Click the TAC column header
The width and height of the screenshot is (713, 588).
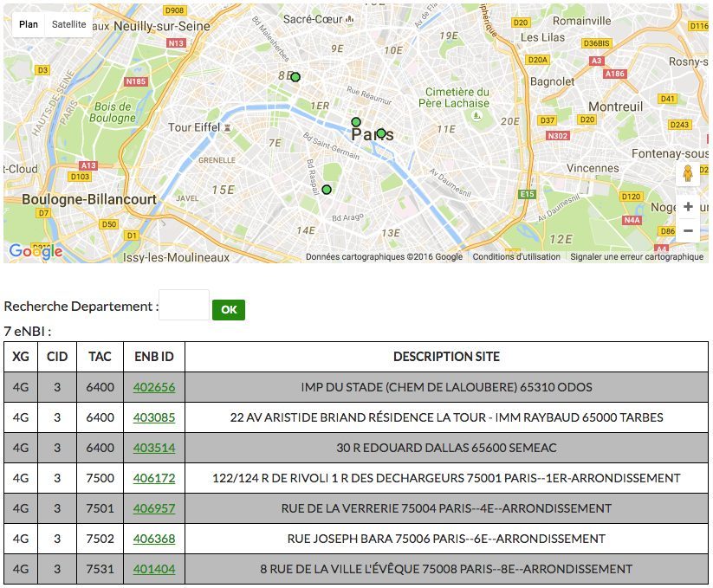tap(100, 356)
